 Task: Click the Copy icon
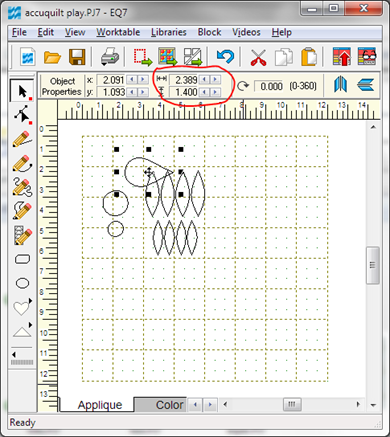pyautogui.click(x=283, y=57)
